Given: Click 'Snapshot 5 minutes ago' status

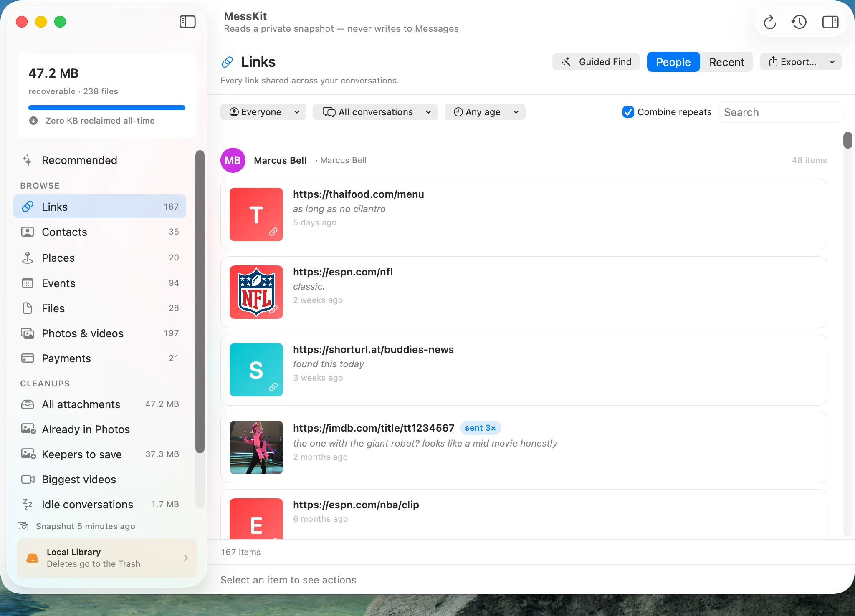Looking at the screenshot, I should click(x=86, y=526).
